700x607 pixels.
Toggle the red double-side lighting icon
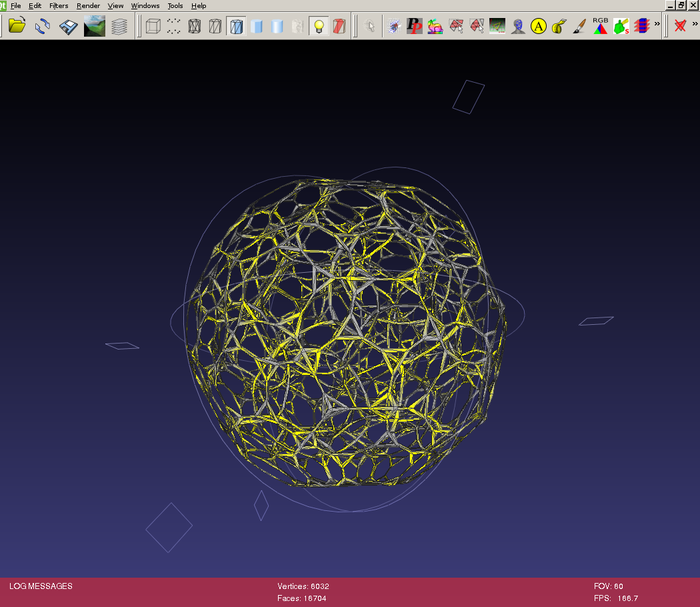pyautogui.click(x=340, y=26)
